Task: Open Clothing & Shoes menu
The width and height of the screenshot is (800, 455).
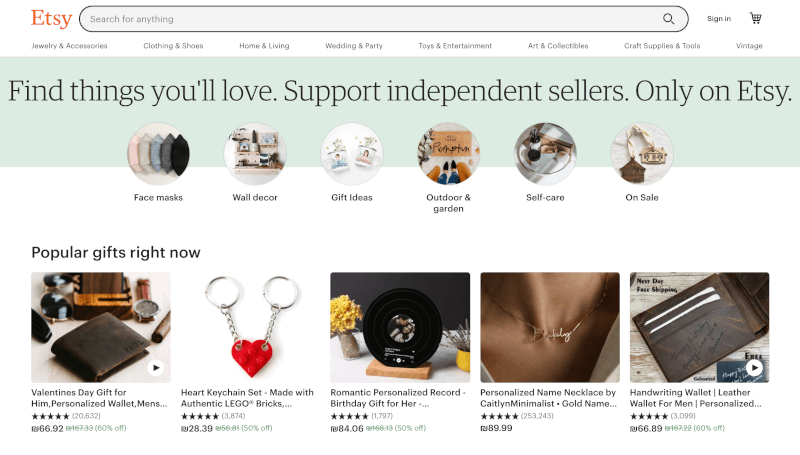Action: click(x=173, y=46)
